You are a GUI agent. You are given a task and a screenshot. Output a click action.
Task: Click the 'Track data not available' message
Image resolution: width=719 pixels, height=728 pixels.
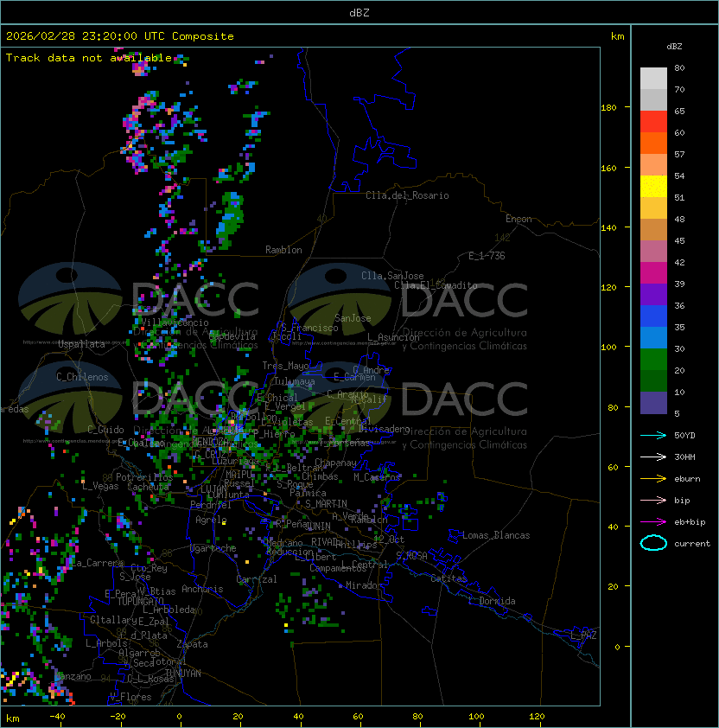point(89,58)
